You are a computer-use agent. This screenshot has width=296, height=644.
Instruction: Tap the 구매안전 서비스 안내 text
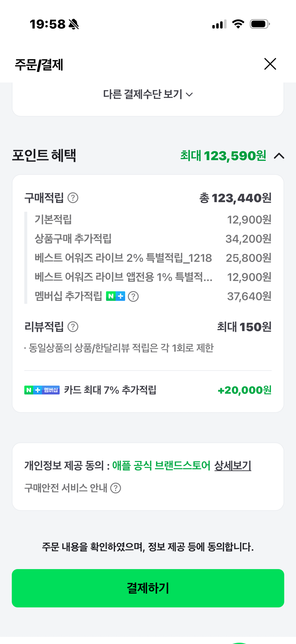point(66,488)
